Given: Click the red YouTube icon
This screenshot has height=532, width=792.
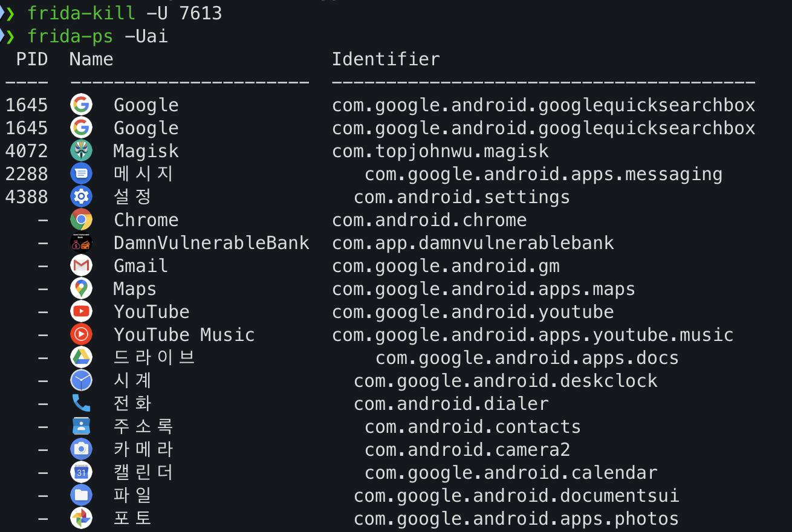Looking at the screenshot, I should pos(81,312).
